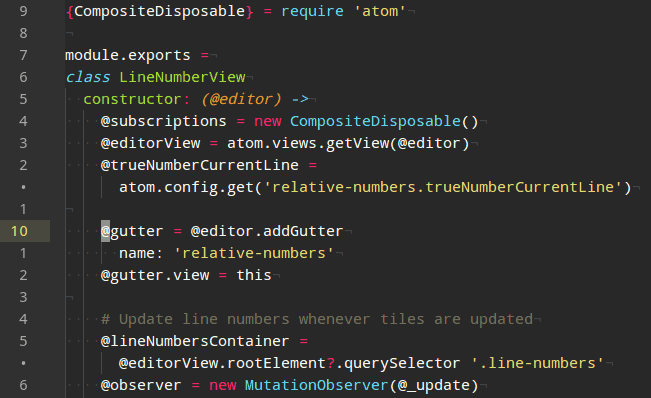Click soft-wrap dot beside the querySelector line
Screen dimensions: 651x398
coord(23,363)
